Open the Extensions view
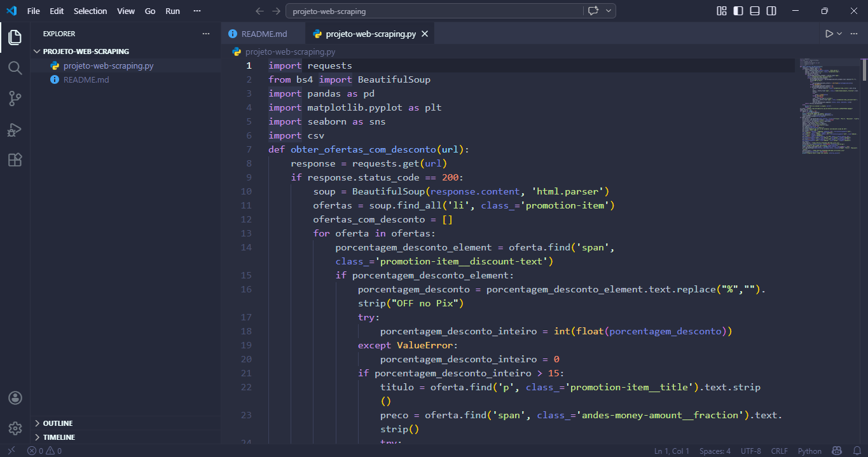Screen dimensions: 868x457 click(15, 160)
